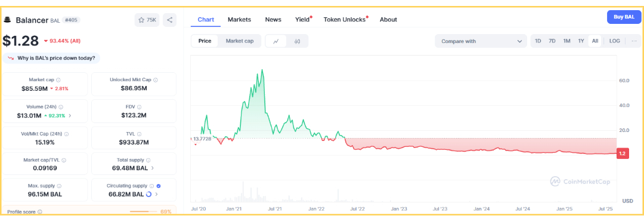644x221 pixels.
Task: Open the share icon button
Action: (169, 20)
